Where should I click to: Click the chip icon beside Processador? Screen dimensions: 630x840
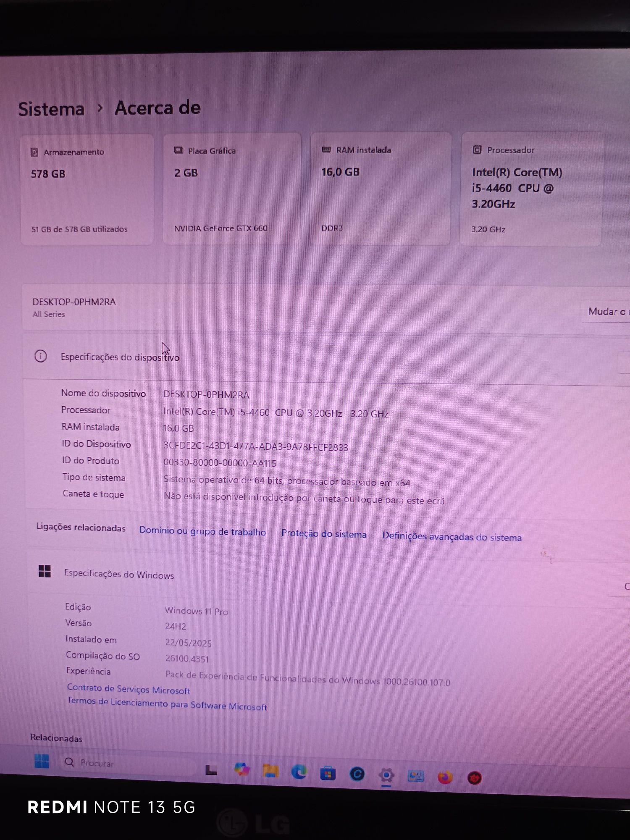477,150
